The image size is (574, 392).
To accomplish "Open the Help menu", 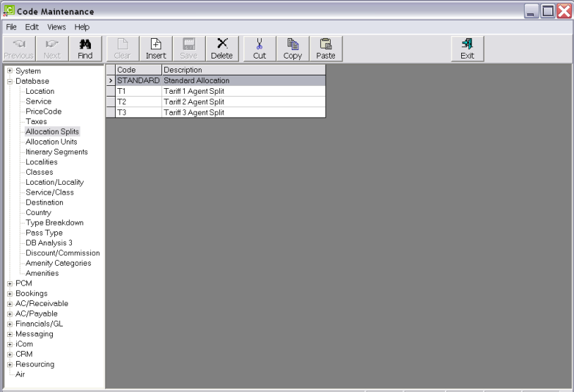I will pos(82,27).
